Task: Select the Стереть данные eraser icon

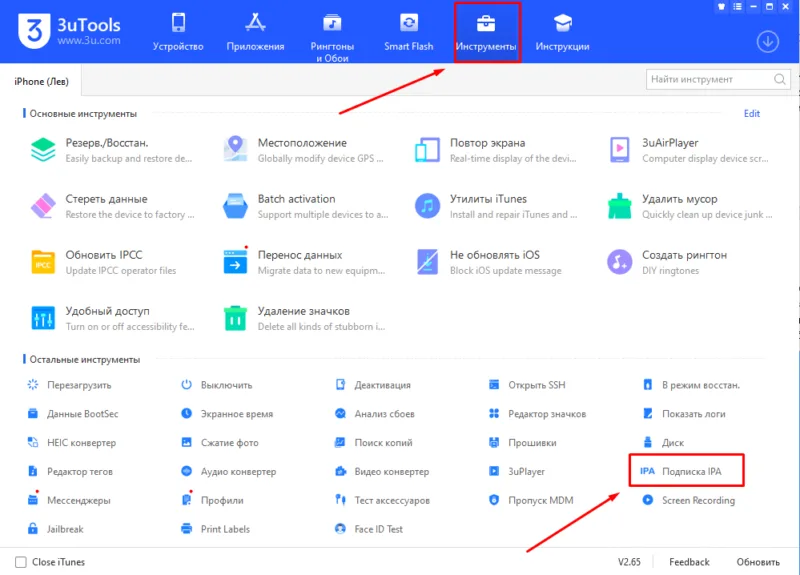Action: click(43, 206)
